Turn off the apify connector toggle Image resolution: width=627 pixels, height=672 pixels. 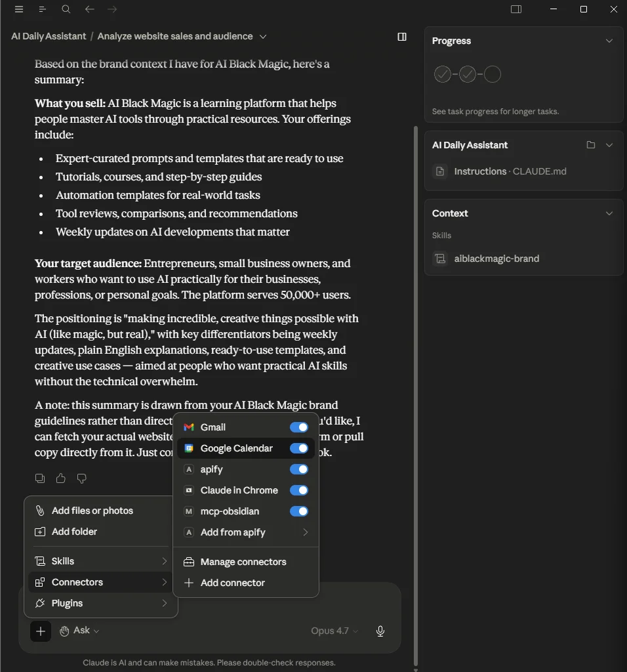coord(299,469)
